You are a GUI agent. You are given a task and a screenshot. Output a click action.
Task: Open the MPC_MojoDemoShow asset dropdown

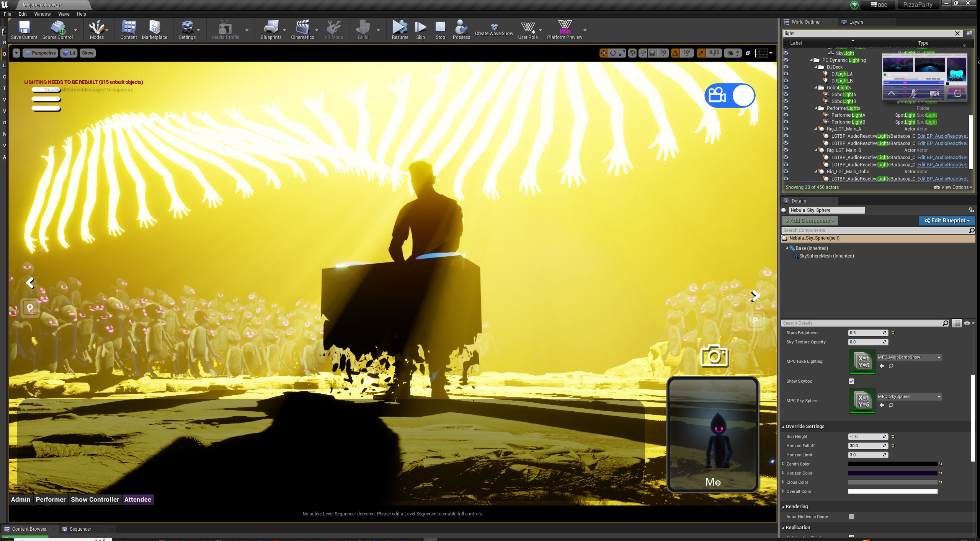pos(909,357)
